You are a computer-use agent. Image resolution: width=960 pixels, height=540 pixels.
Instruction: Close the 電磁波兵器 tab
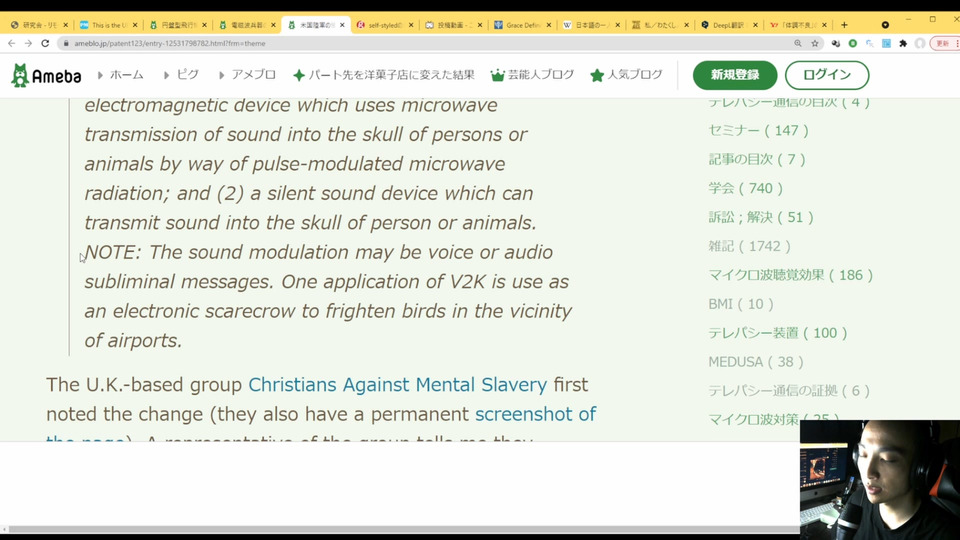pos(273,25)
